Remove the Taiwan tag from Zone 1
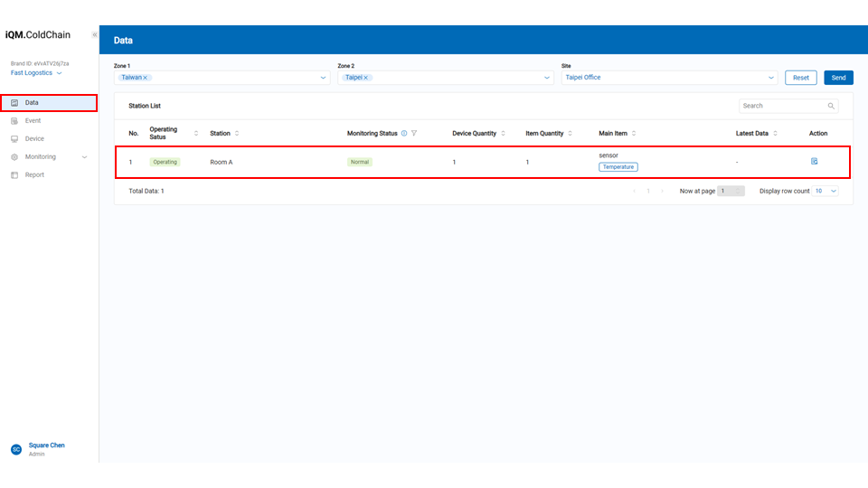 [146, 78]
